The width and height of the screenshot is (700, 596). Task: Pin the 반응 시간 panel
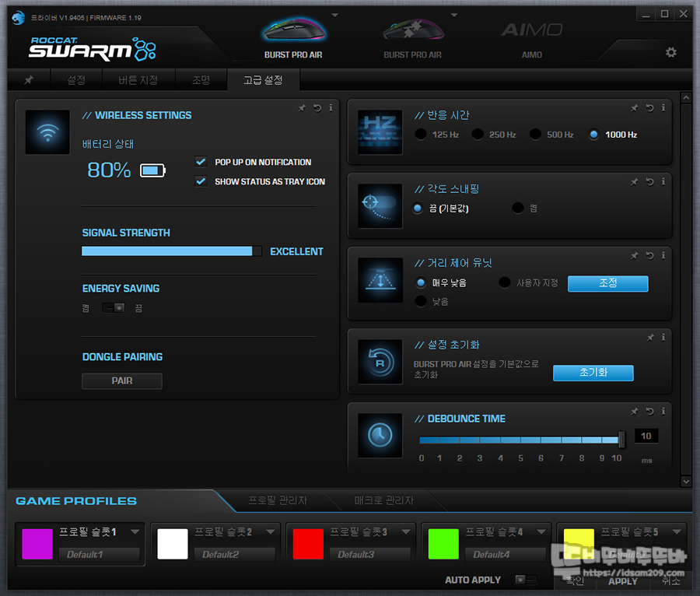tap(635, 108)
